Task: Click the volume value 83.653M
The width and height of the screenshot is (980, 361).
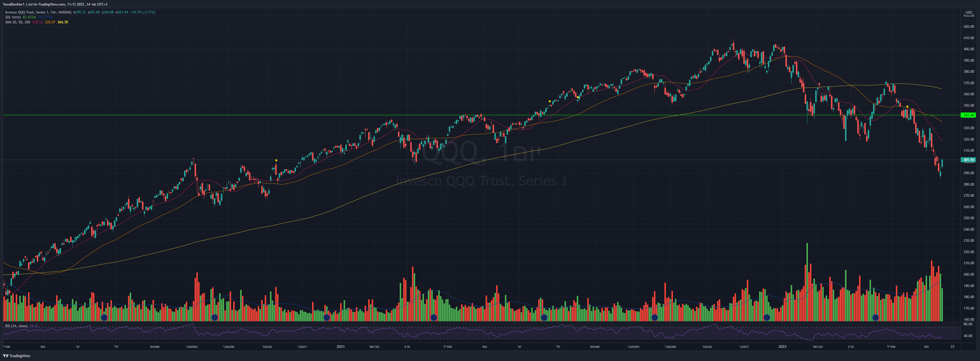Action: pyautogui.click(x=29, y=17)
